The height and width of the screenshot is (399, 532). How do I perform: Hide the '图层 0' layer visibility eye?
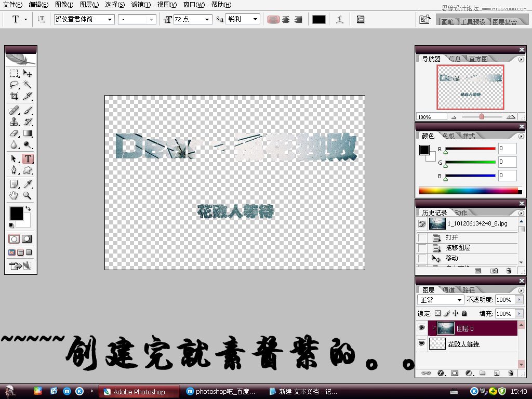pos(422,328)
